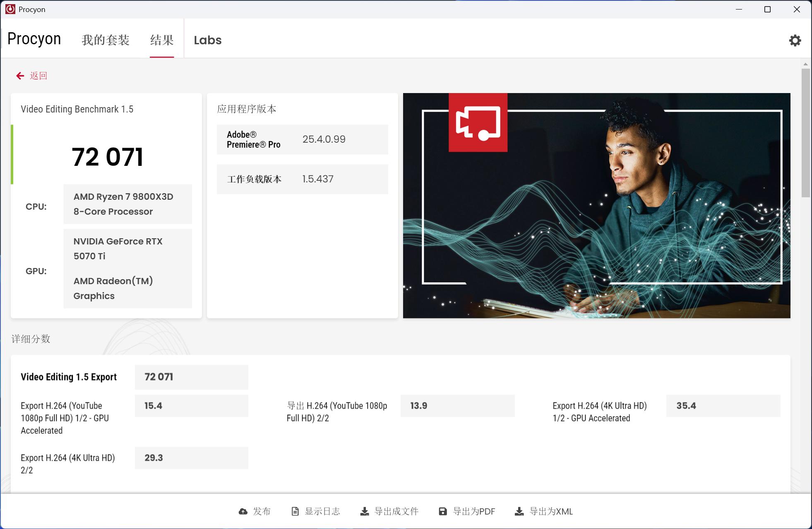Click the download icon beside 导出成文件
The width and height of the screenshot is (812, 529).
point(365,511)
